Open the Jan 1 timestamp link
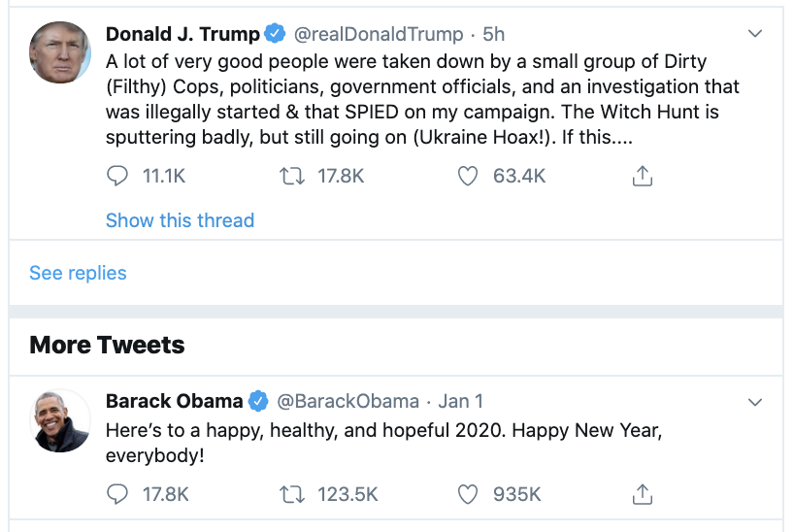This screenshot has height=532, width=794. (460, 401)
